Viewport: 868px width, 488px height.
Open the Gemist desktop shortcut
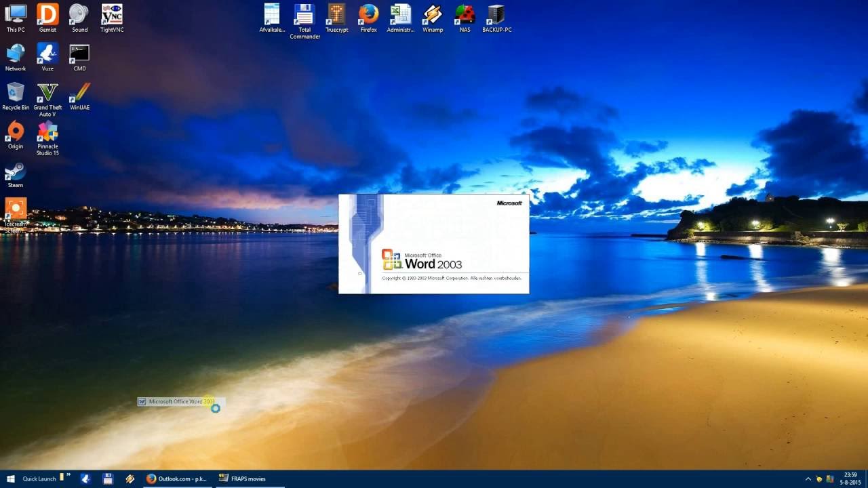click(x=47, y=18)
